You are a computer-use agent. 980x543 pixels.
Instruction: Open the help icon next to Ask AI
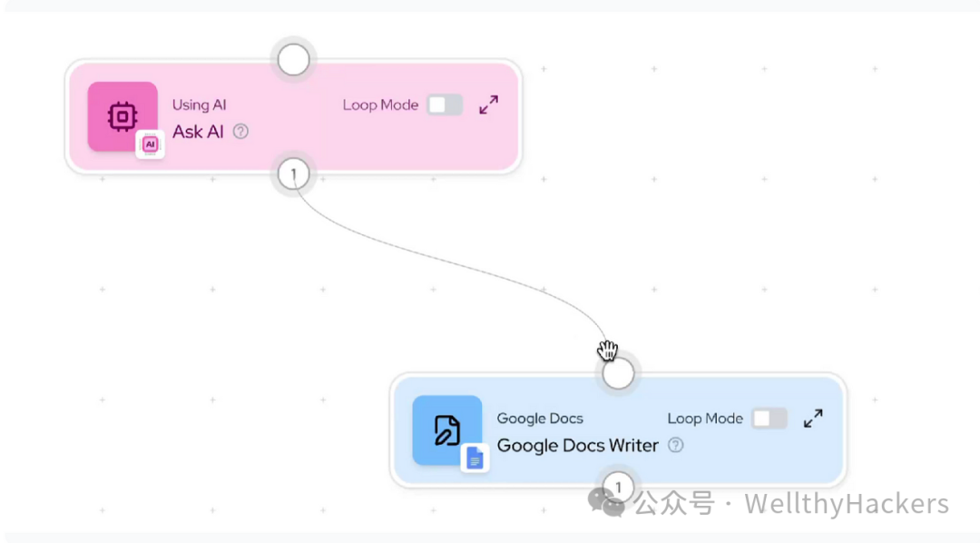240,132
